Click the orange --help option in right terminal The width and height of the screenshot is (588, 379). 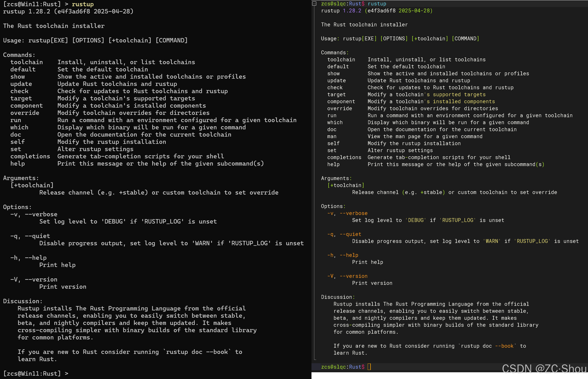(x=349, y=255)
